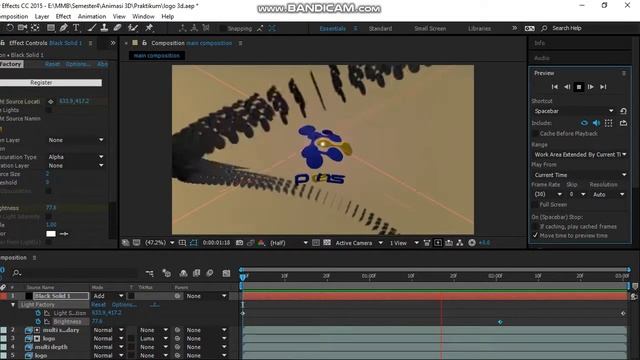
Task: Enable Frame Blending icon in timeline
Action: (196, 273)
